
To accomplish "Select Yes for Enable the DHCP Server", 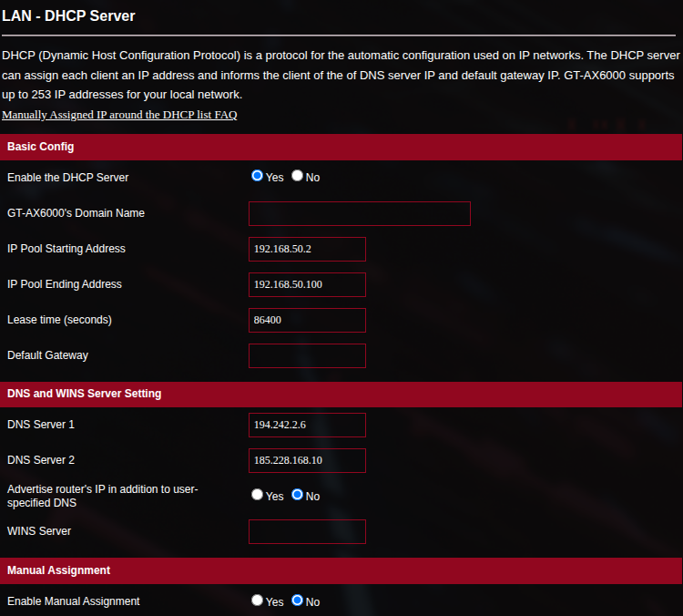I will pyautogui.click(x=258, y=177).
